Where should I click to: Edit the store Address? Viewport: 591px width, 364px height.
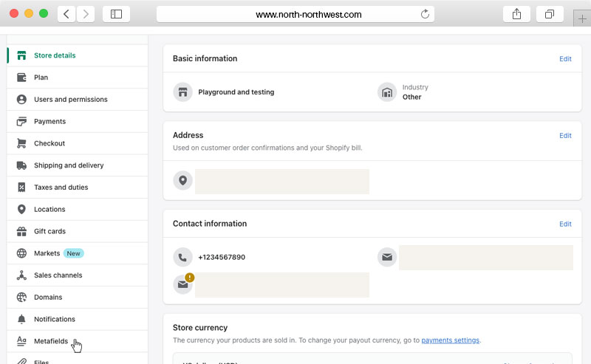coord(565,136)
